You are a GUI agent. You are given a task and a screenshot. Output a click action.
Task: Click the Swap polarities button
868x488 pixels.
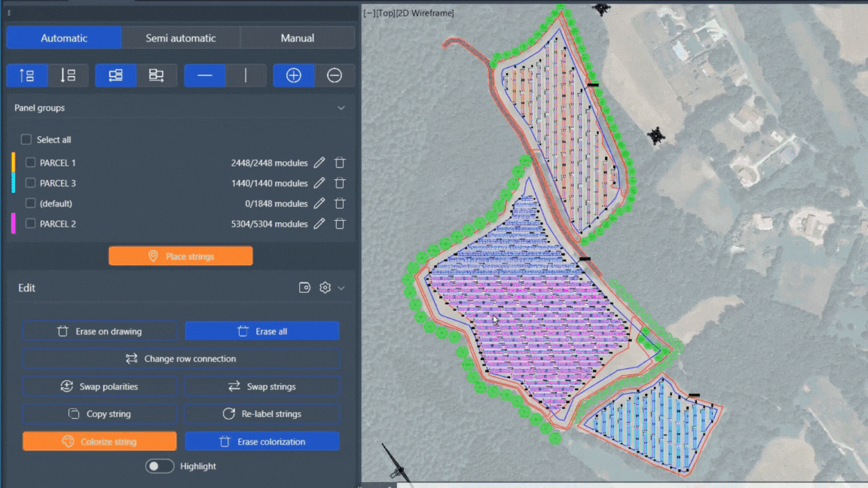tap(99, 386)
